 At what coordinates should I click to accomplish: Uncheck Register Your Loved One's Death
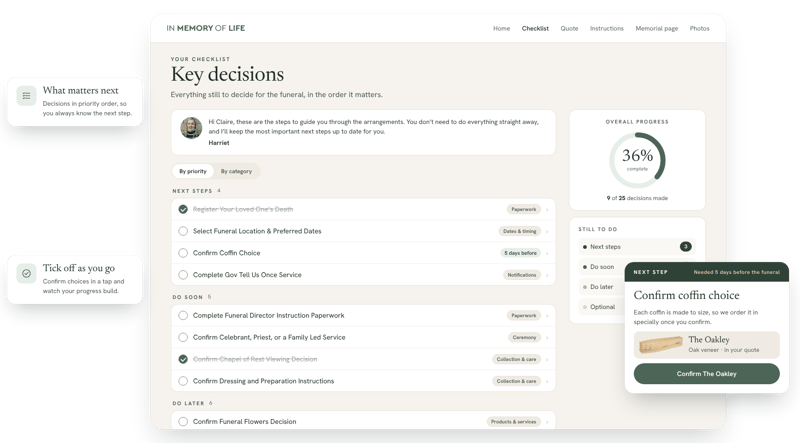pos(183,209)
